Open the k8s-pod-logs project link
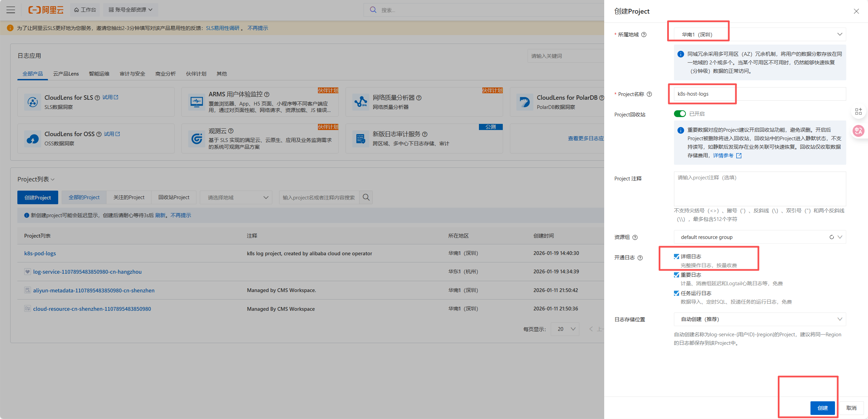 (40, 254)
